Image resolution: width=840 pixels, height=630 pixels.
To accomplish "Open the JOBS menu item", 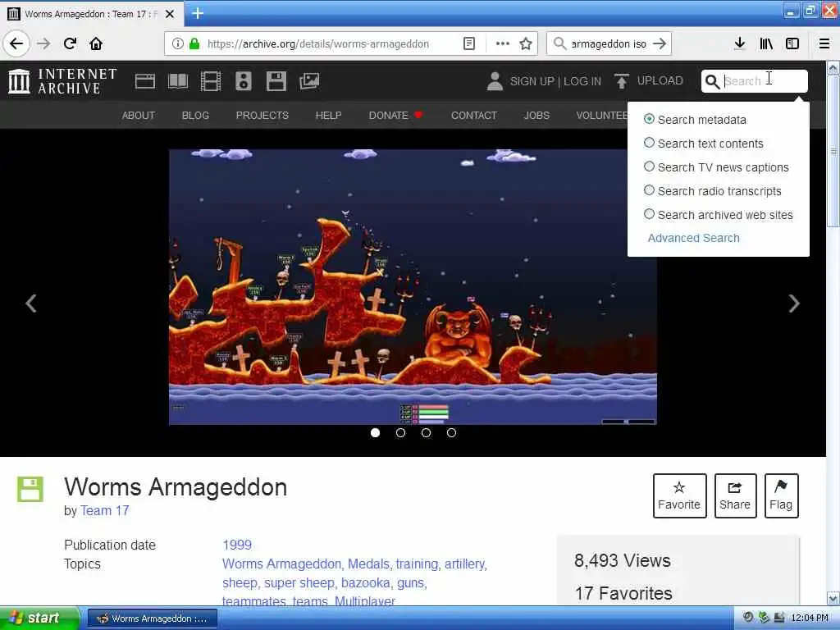I will pyautogui.click(x=536, y=115).
